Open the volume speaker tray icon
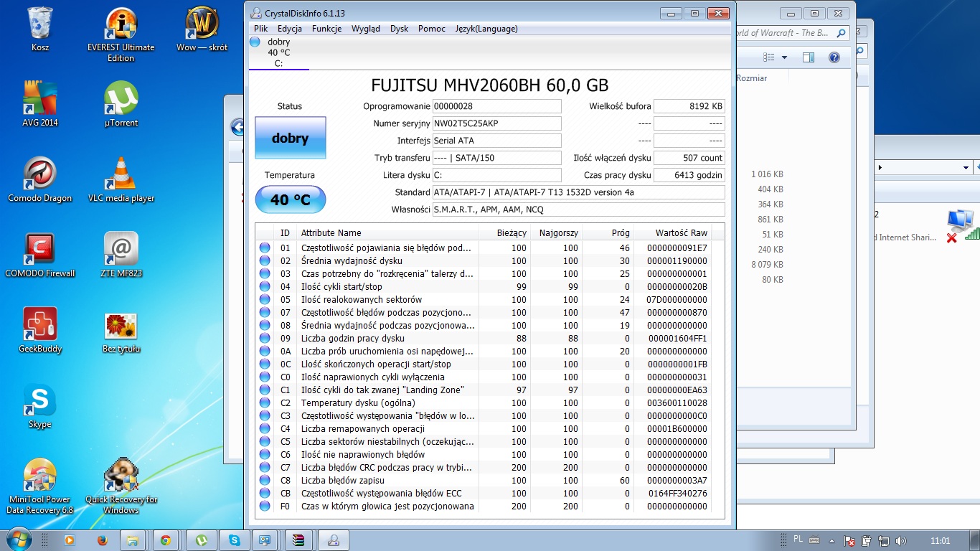Screen dimensions: 980x551 point(901,540)
